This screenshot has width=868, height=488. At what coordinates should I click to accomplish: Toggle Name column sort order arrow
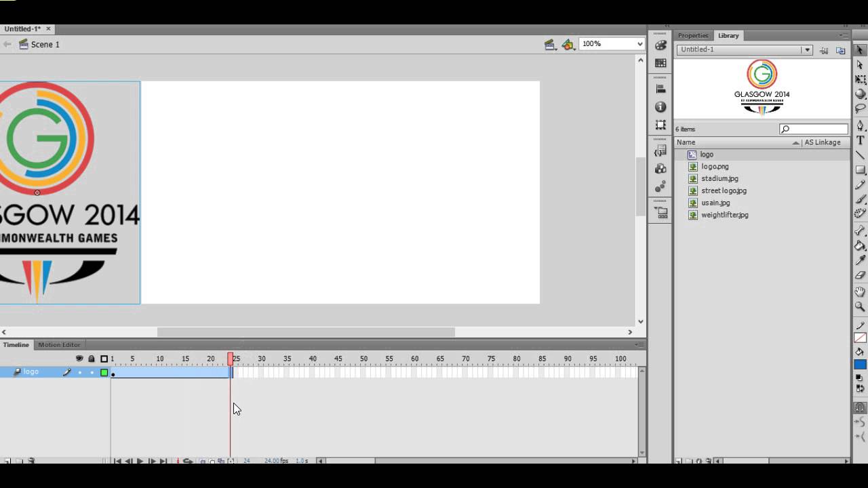point(795,143)
